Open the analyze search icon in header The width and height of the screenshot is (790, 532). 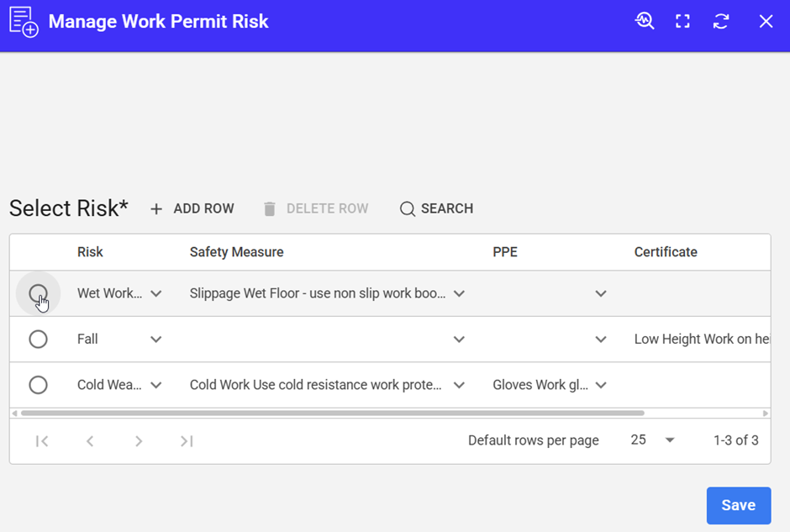pos(645,22)
